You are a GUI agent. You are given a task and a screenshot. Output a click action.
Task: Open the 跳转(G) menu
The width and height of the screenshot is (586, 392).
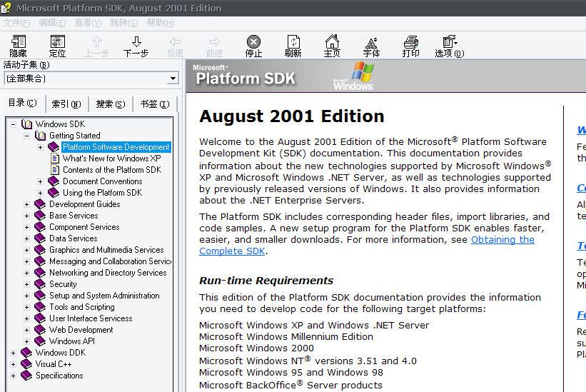tap(123, 23)
